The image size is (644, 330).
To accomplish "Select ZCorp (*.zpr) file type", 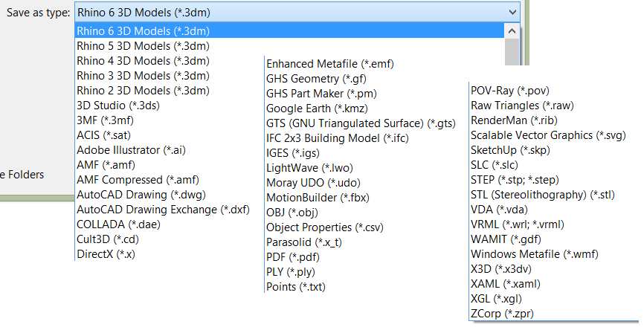I will (x=502, y=314).
